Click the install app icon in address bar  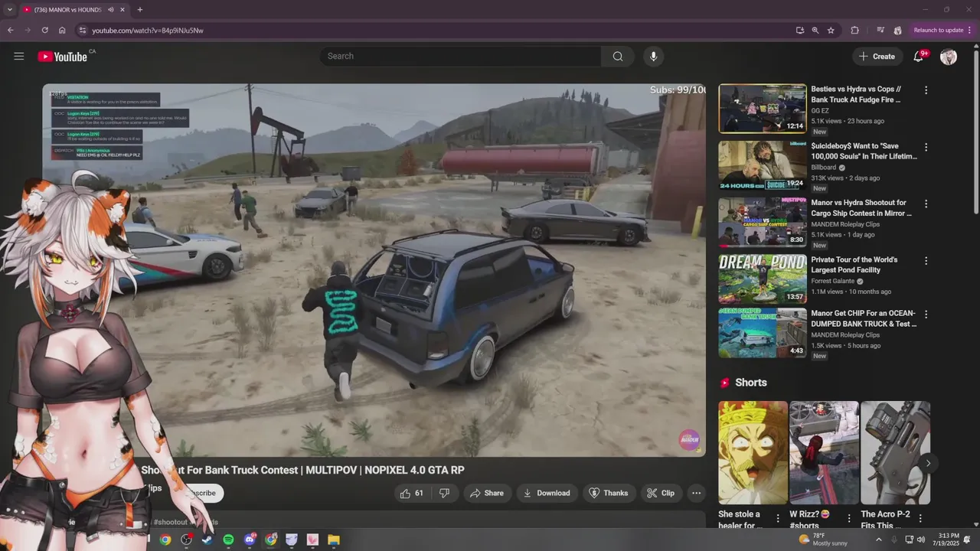click(800, 30)
